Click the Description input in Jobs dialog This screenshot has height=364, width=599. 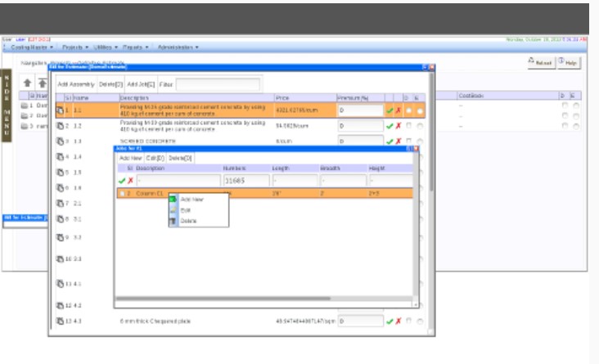coord(178,181)
